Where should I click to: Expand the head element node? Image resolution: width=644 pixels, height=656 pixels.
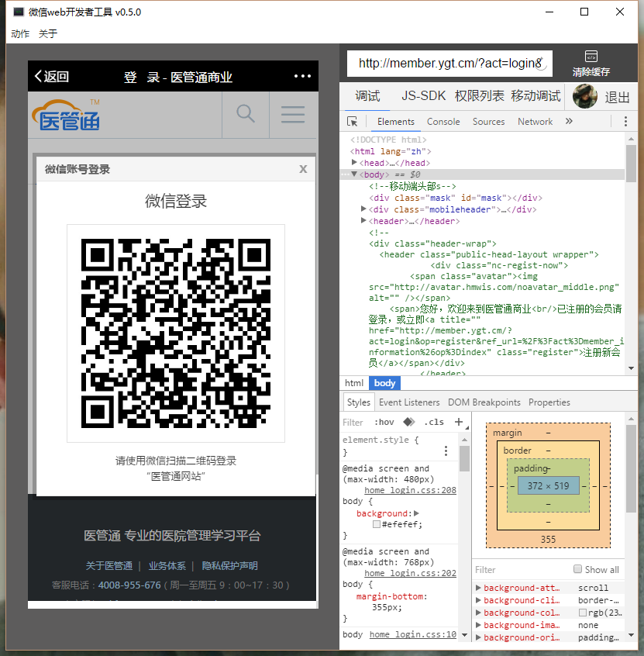pyautogui.click(x=355, y=163)
